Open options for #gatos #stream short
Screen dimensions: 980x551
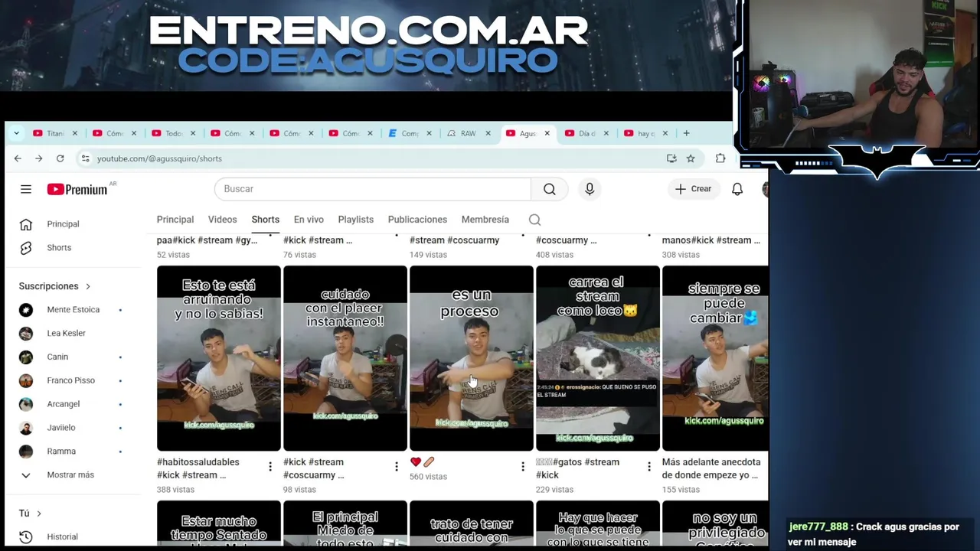point(649,466)
